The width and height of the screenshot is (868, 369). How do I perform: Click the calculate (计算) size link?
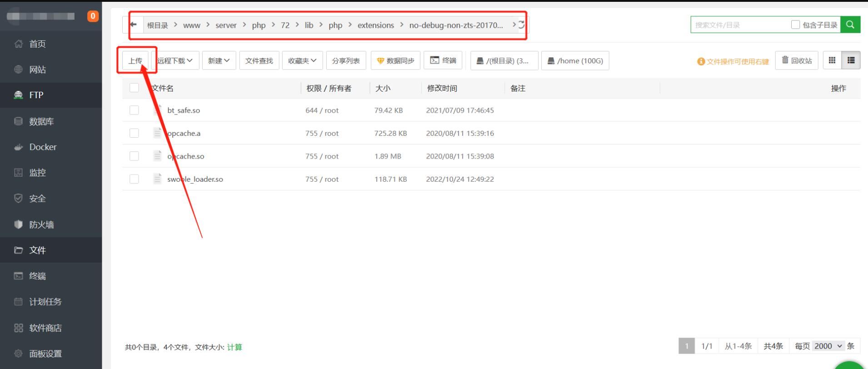tap(234, 347)
